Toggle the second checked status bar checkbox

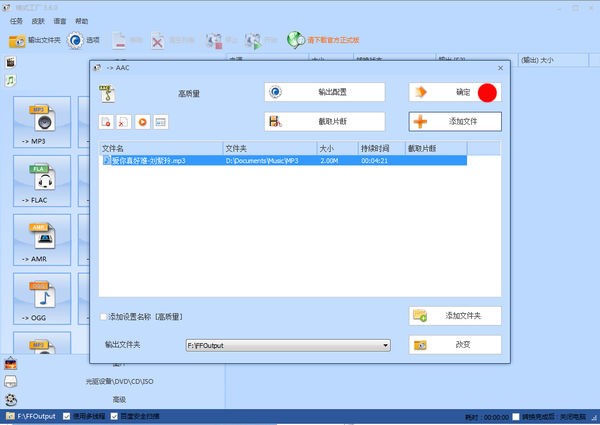click(x=114, y=416)
